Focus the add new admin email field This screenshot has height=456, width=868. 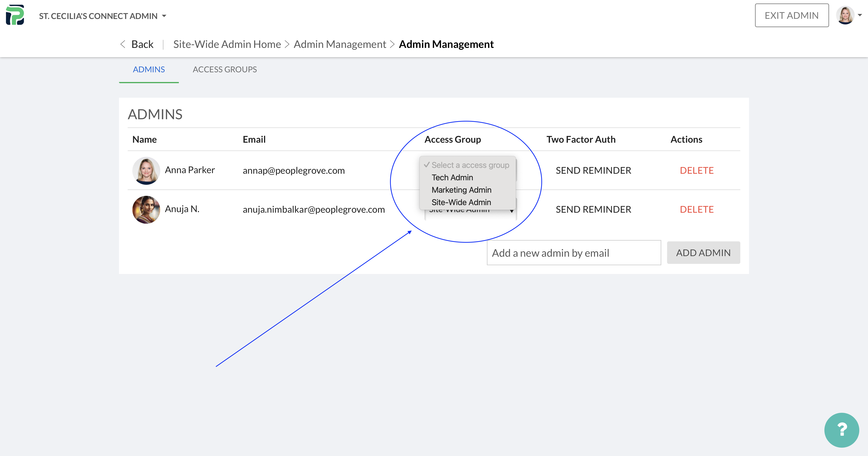[574, 253]
